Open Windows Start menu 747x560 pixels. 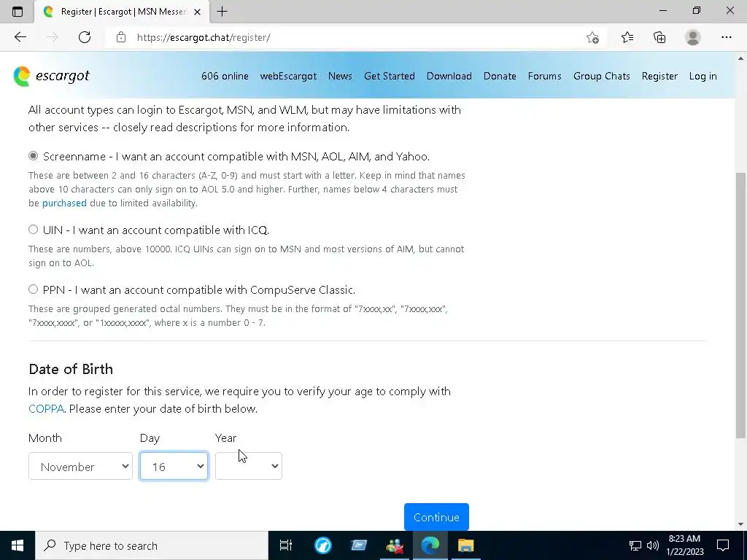(18, 545)
